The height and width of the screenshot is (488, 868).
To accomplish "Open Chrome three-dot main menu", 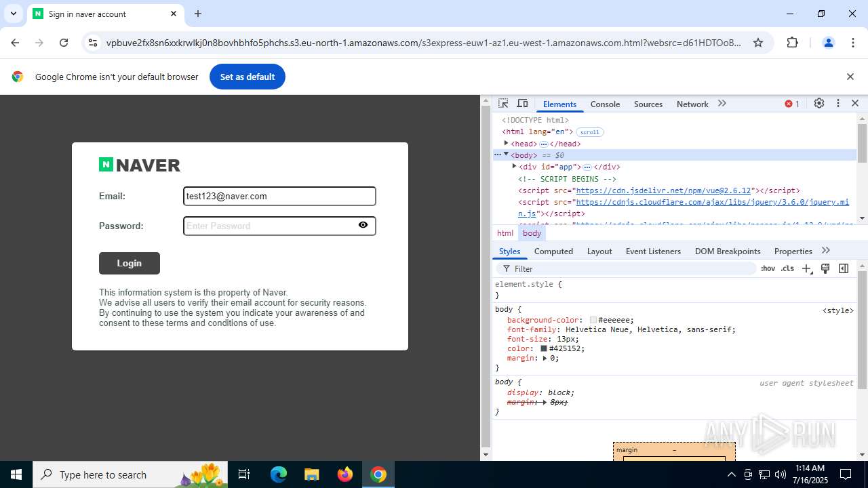I will pyautogui.click(x=853, y=43).
